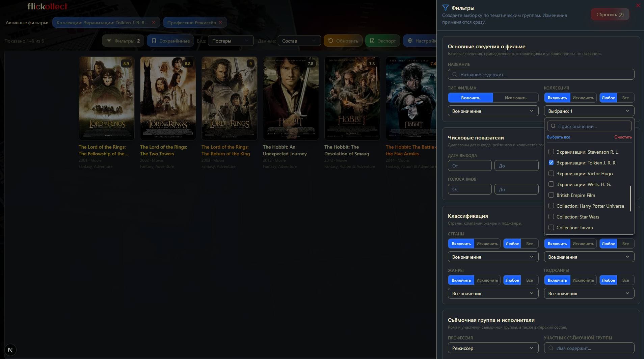Click Сбросить (2) reset button

click(x=610, y=15)
